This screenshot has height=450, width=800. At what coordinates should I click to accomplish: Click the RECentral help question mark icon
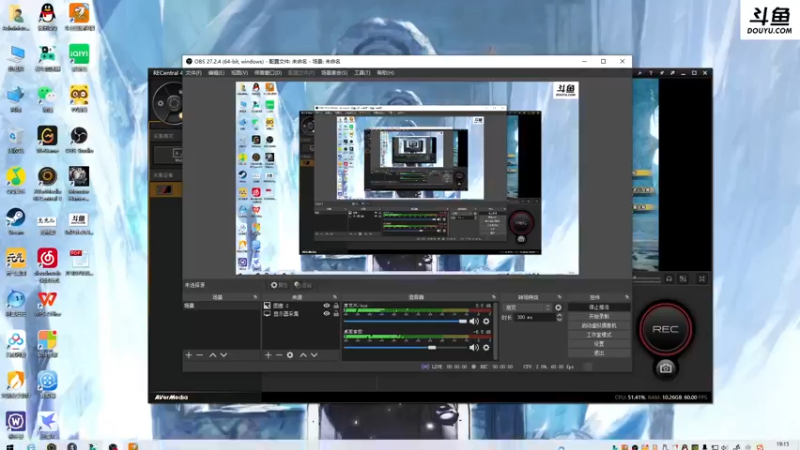point(651,73)
